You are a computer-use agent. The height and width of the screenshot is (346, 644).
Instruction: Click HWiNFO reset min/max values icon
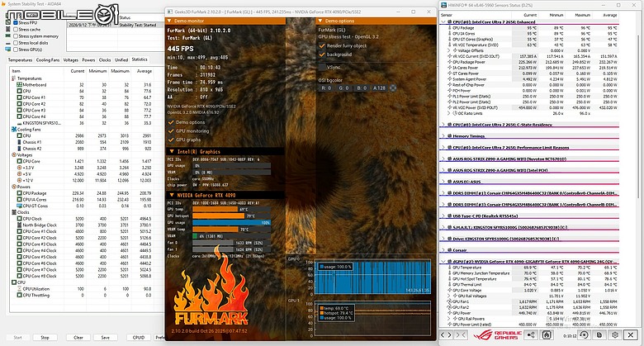coord(584,335)
